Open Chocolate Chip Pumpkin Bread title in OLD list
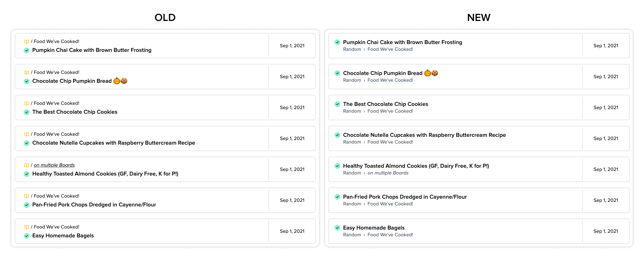644x258 pixels. click(x=80, y=81)
